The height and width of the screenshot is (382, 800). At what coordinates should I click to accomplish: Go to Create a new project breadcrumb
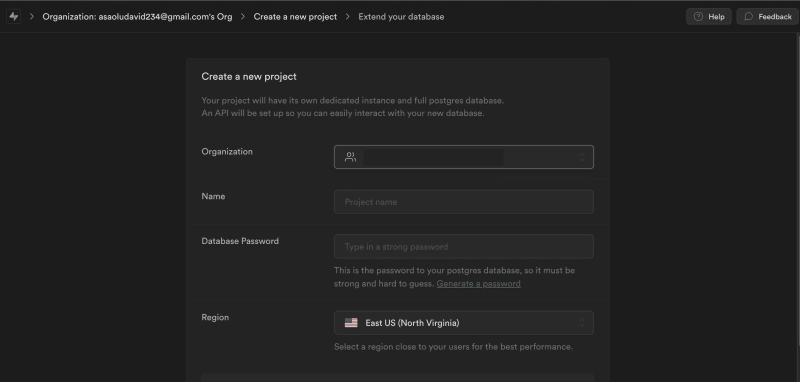[295, 16]
